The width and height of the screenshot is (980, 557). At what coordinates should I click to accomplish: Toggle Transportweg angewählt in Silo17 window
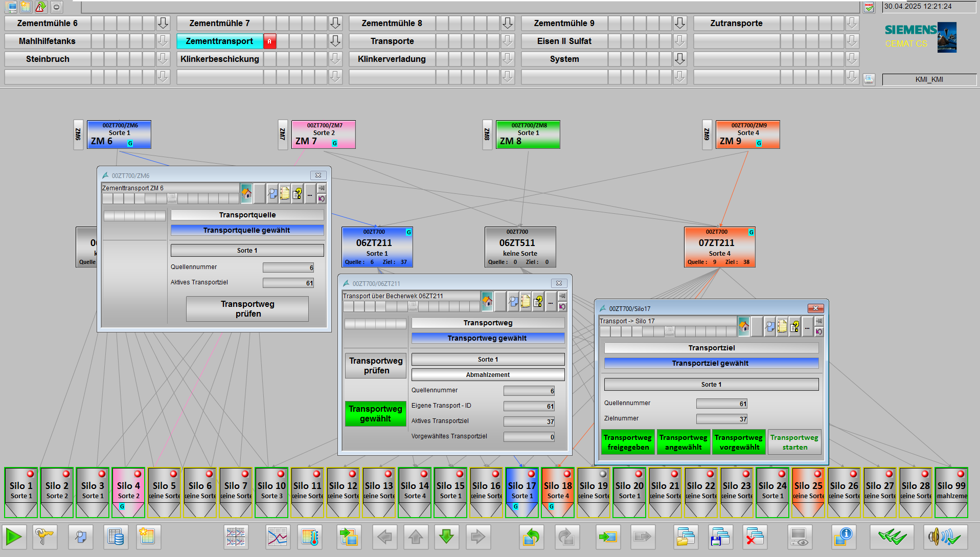(x=683, y=442)
